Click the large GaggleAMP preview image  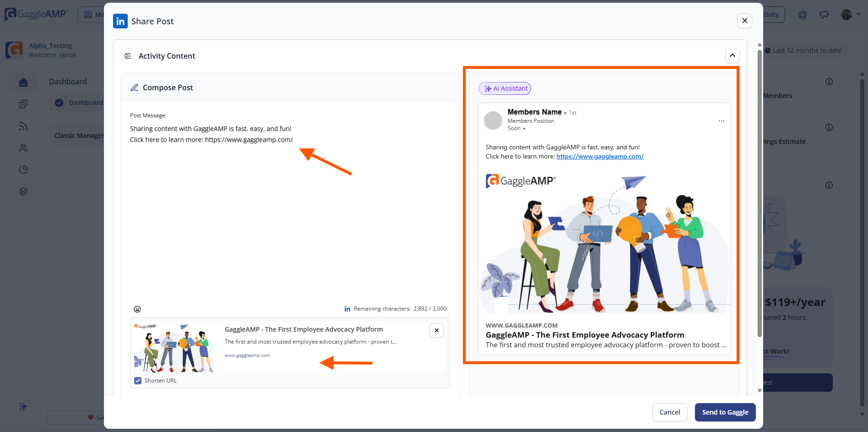(x=604, y=243)
